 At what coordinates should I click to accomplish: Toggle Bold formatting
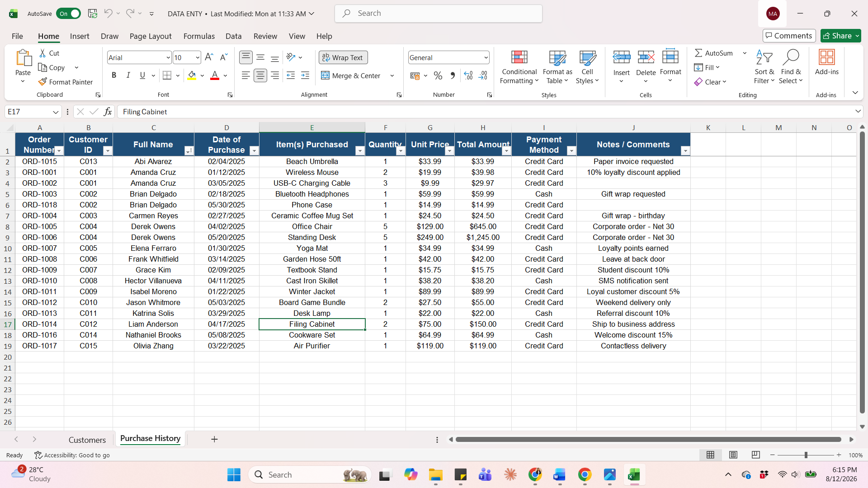(x=114, y=75)
